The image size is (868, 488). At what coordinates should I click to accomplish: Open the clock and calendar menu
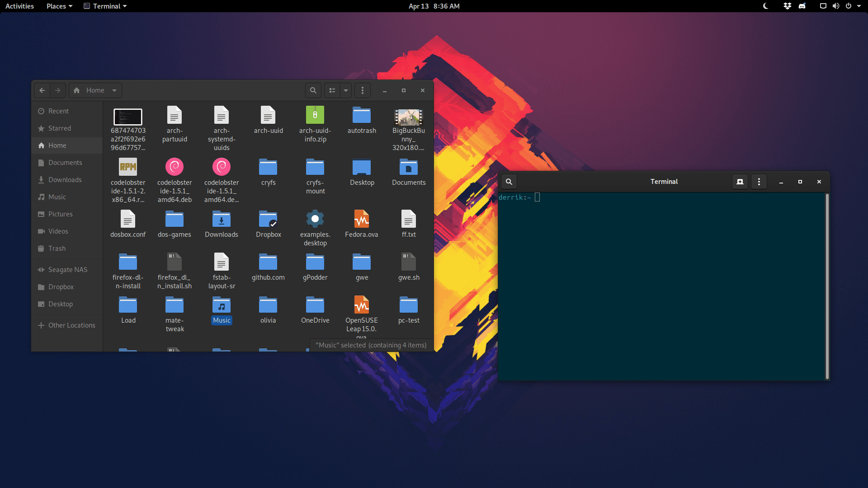pos(434,6)
